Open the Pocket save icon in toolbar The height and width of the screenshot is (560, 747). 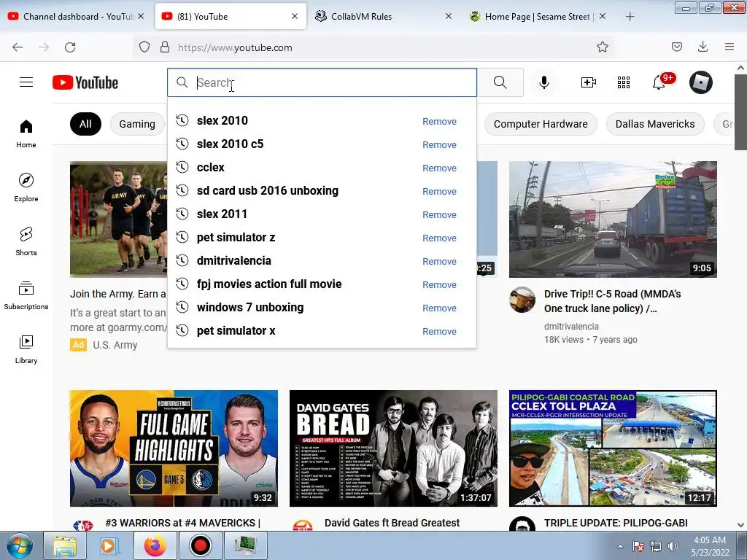(x=676, y=47)
